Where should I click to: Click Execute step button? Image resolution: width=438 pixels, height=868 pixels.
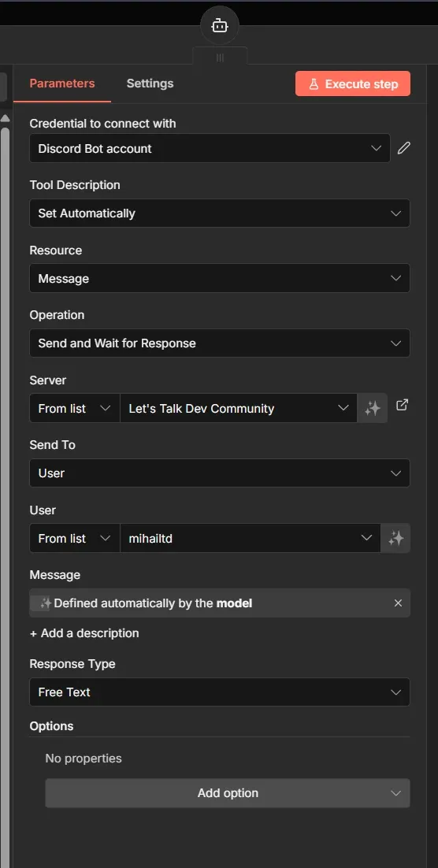tap(353, 83)
